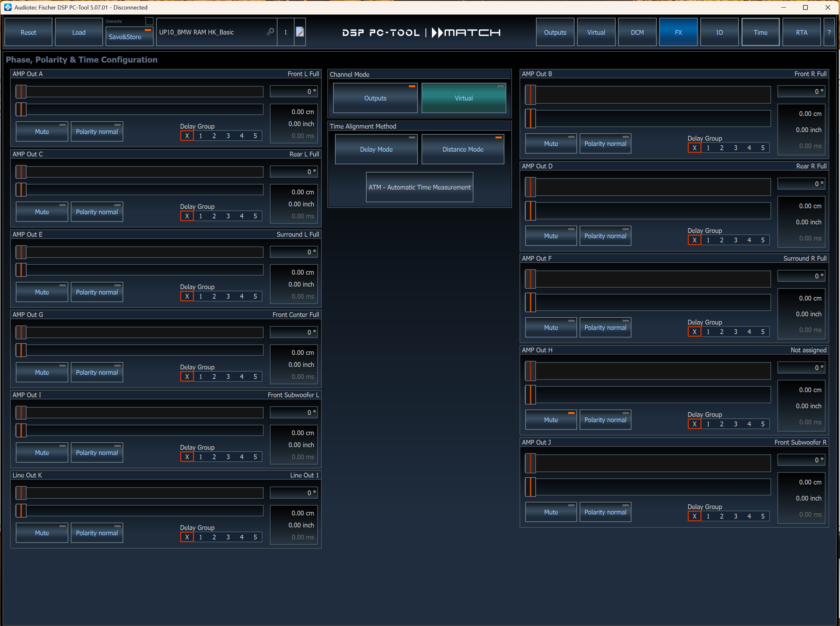This screenshot has height=626, width=840.
Task: Set AMP Out J delay group to 5
Action: [x=763, y=516]
